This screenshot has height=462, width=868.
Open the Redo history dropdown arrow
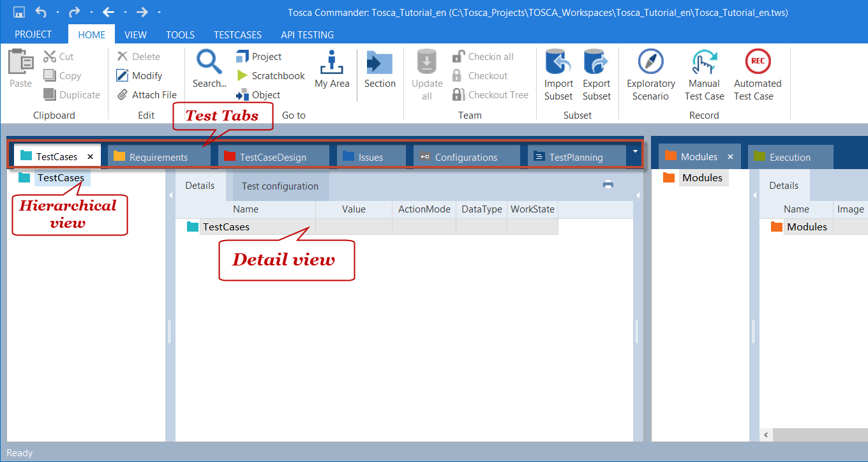click(x=91, y=12)
